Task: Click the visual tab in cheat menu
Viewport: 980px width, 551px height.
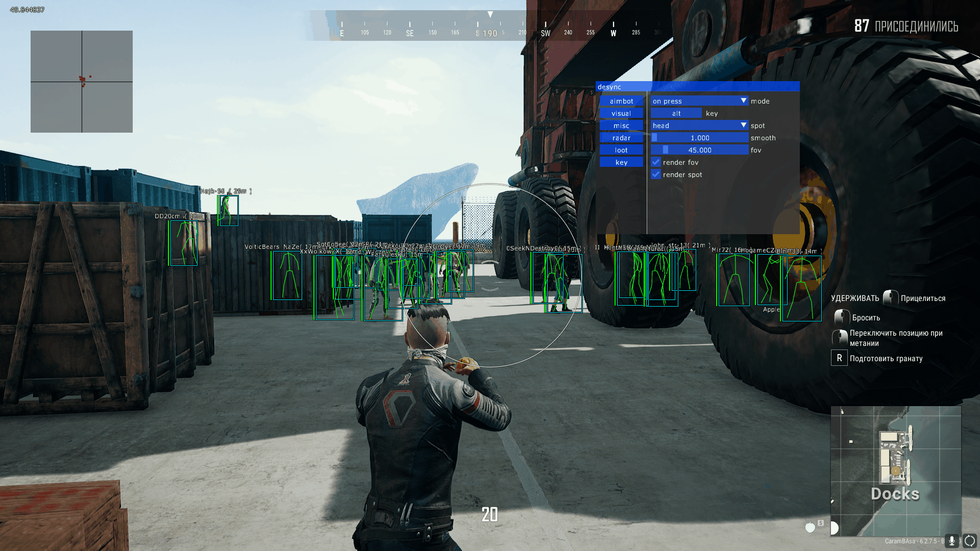Action: 620,112
